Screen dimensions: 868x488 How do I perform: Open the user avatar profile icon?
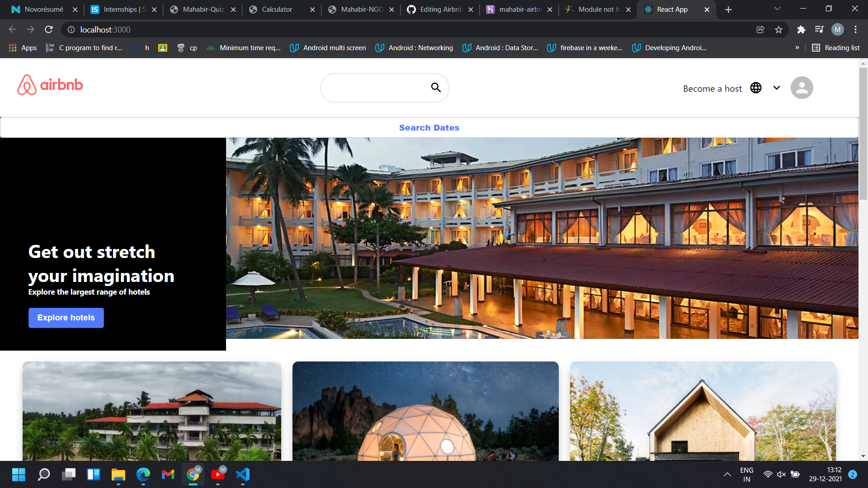point(802,88)
